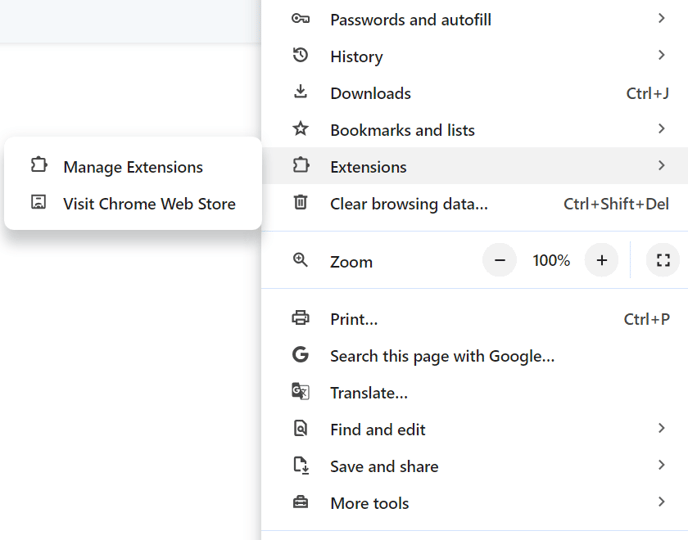Toggle fullscreen mode button

[662, 260]
